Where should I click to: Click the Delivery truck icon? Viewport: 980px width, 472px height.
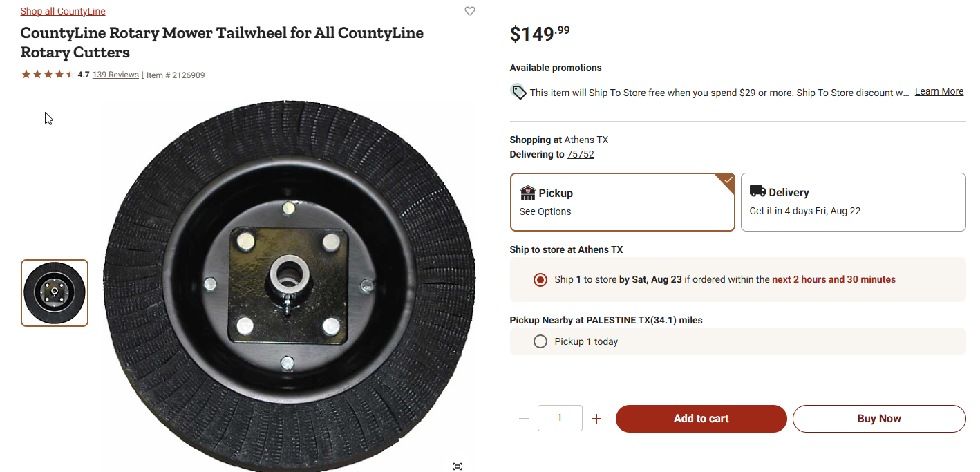[757, 191]
